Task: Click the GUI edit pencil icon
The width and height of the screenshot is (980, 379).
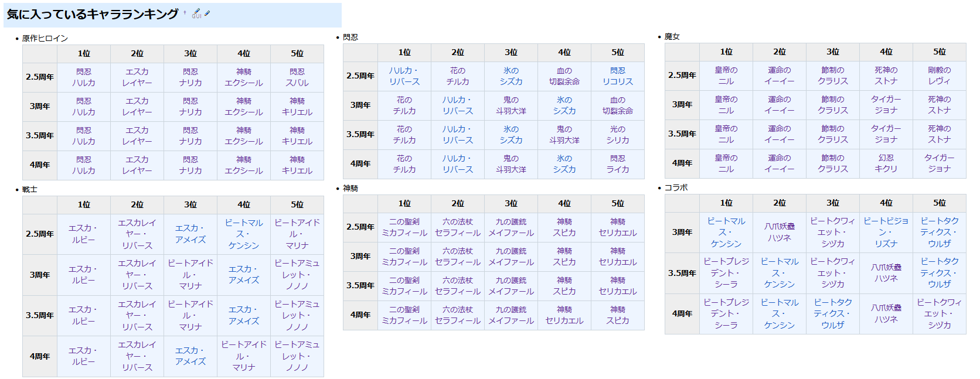Action: pyautogui.click(x=196, y=13)
